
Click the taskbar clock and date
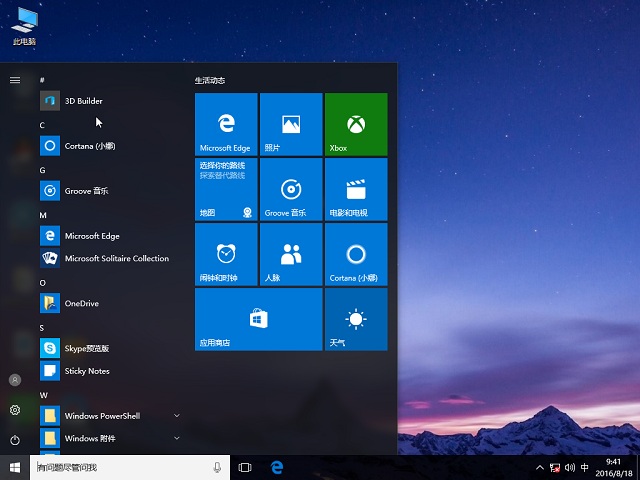pos(613,467)
